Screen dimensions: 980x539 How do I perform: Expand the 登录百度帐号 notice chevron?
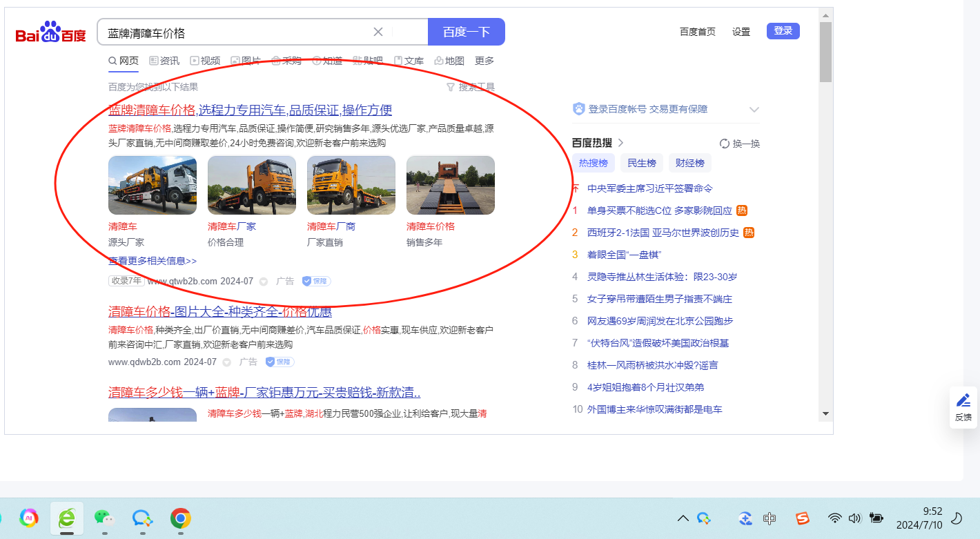(x=754, y=110)
